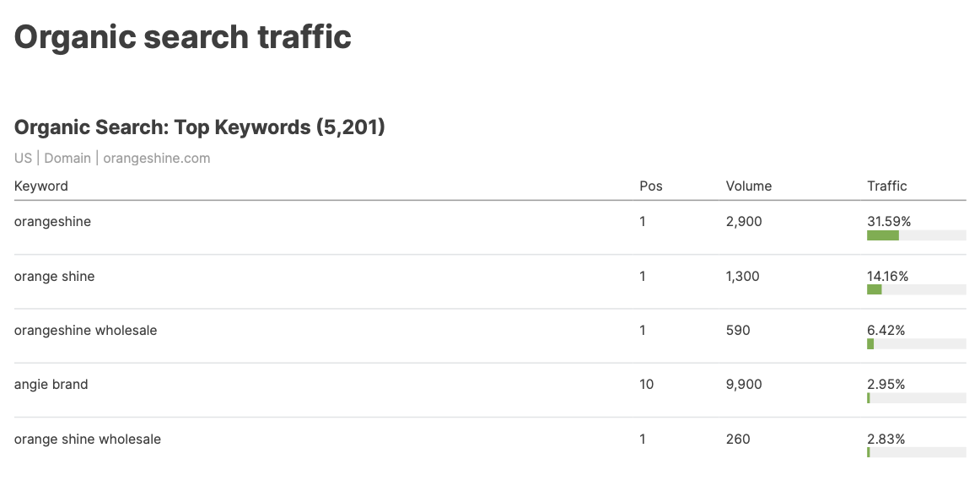
Task: Click the traffic bar under 2.83%
Action: 916,452
